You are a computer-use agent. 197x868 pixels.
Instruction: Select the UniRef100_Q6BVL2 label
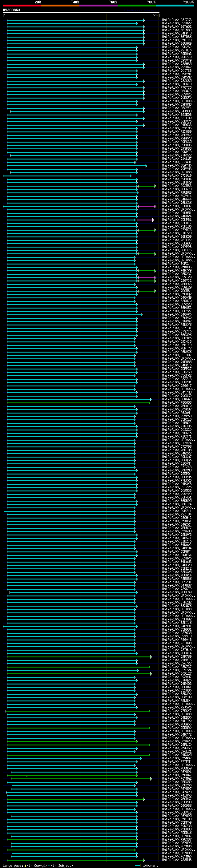click(x=177, y=813)
